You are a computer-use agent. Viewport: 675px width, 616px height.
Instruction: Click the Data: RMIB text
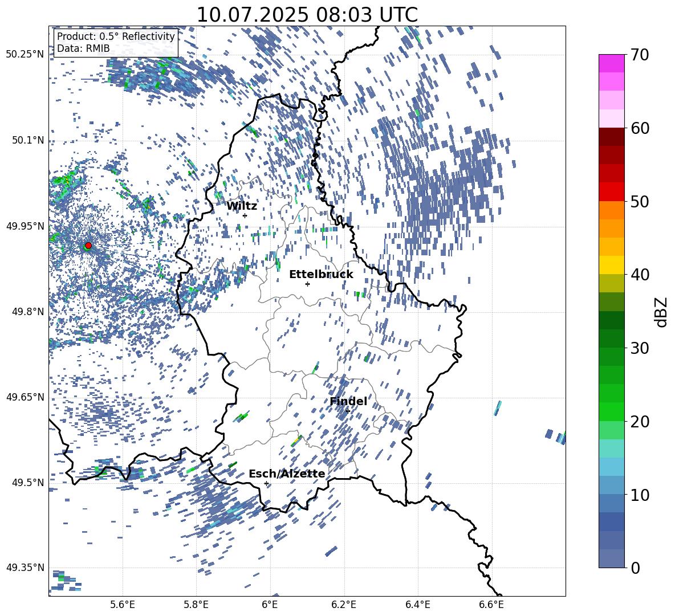coord(83,48)
